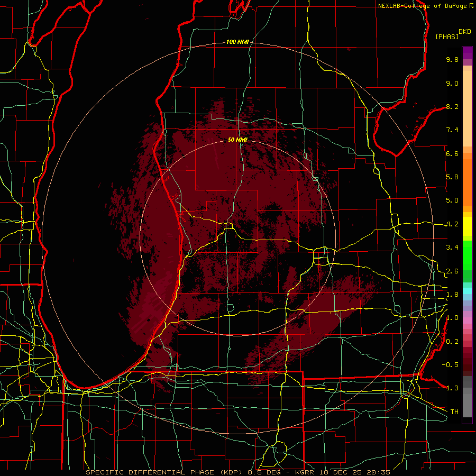Click the bright yellow band on the color bar
Screen dimensions: 476x476
pyautogui.click(x=467, y=226)
